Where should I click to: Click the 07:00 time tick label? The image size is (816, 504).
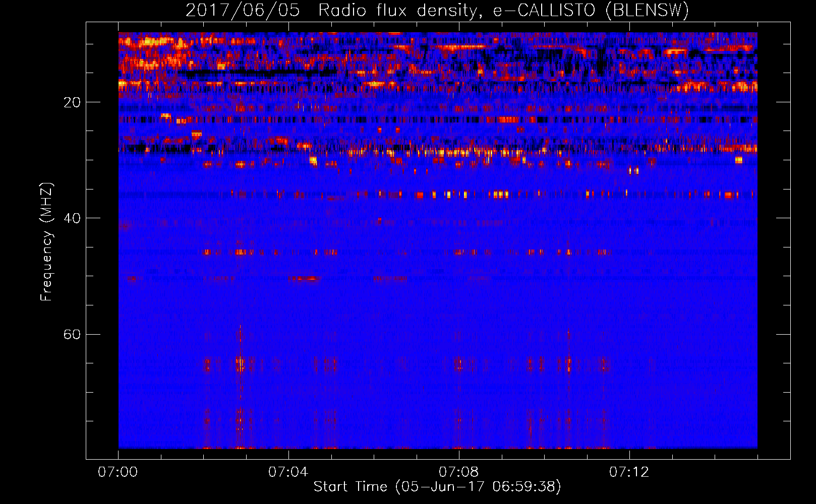click(118, 472)
